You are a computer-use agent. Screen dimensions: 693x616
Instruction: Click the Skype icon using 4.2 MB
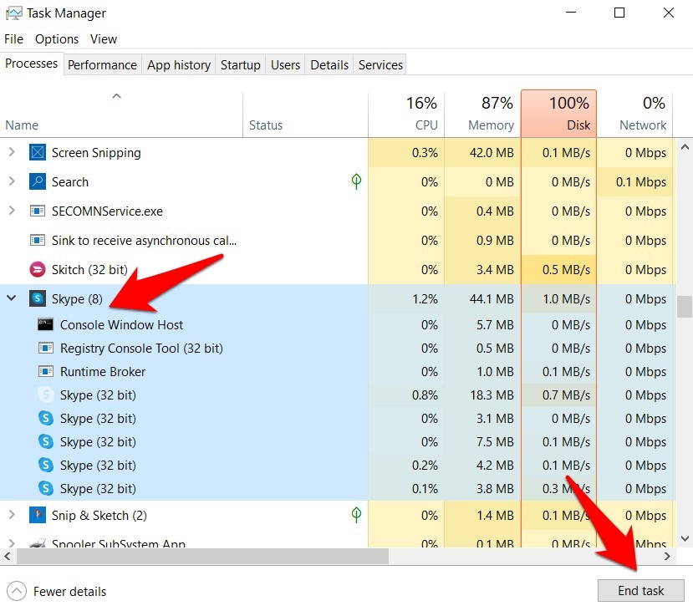(x=45, y=465)
